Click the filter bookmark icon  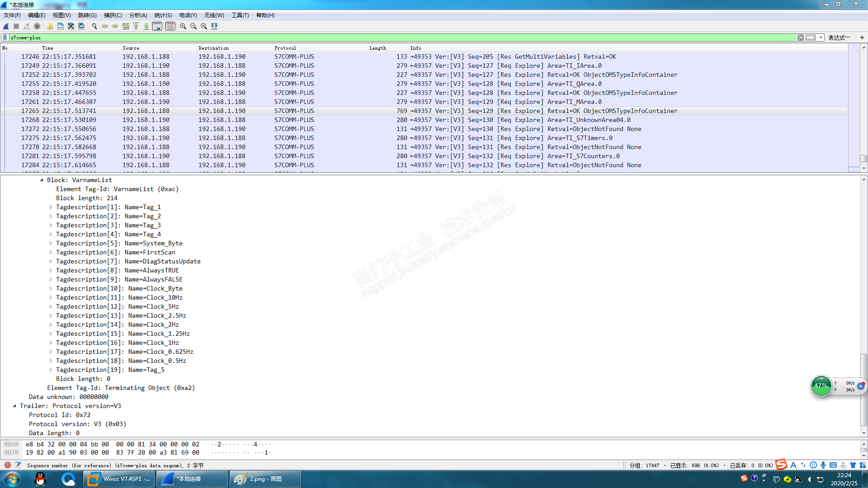coord(5,38)
